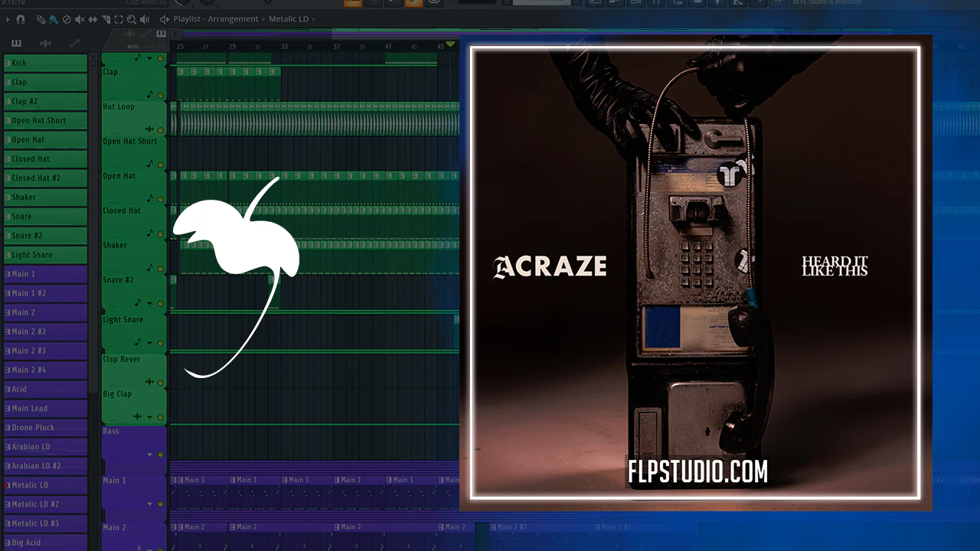Click the note icon on Open Hat track
The image size is (980, 551).
click(x=149, y=198)
